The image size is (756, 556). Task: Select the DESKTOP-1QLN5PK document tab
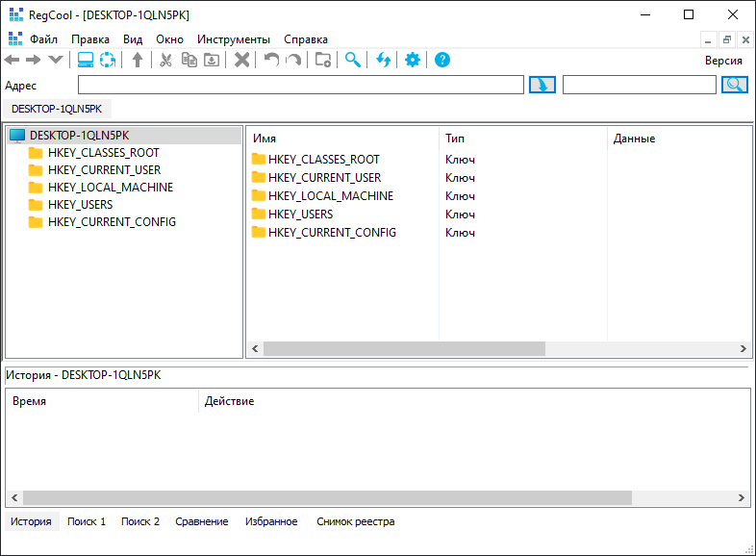pyautogui.click(x=57, y=109)
